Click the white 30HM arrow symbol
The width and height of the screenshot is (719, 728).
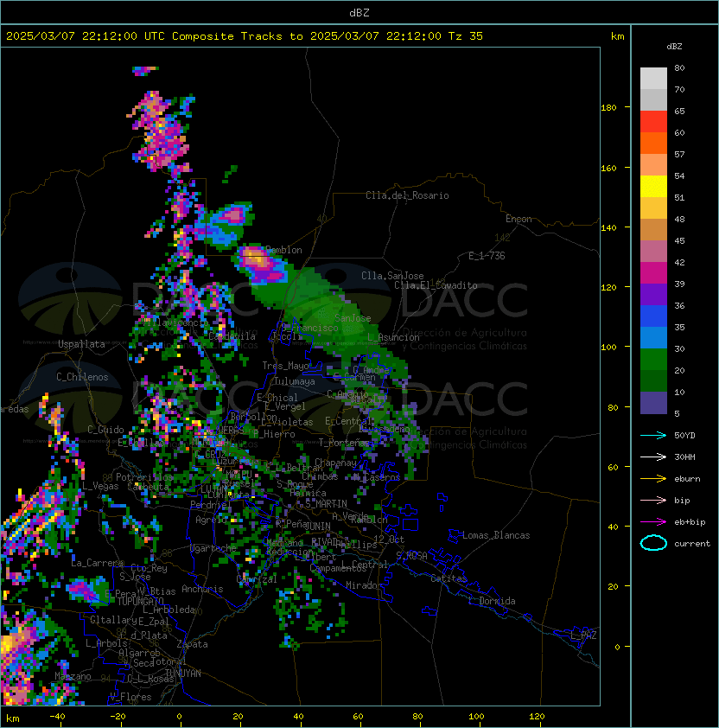tap(653, 457)
